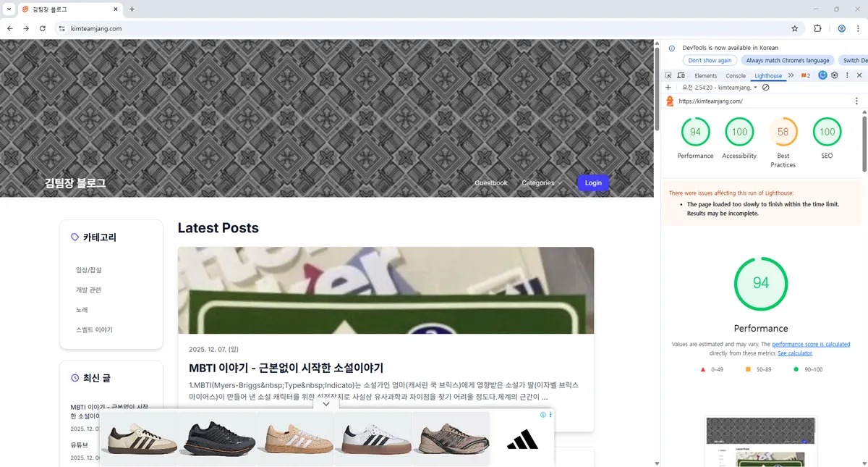Expand the Lighthouse report timestamp dropdown

pos(755,87)
